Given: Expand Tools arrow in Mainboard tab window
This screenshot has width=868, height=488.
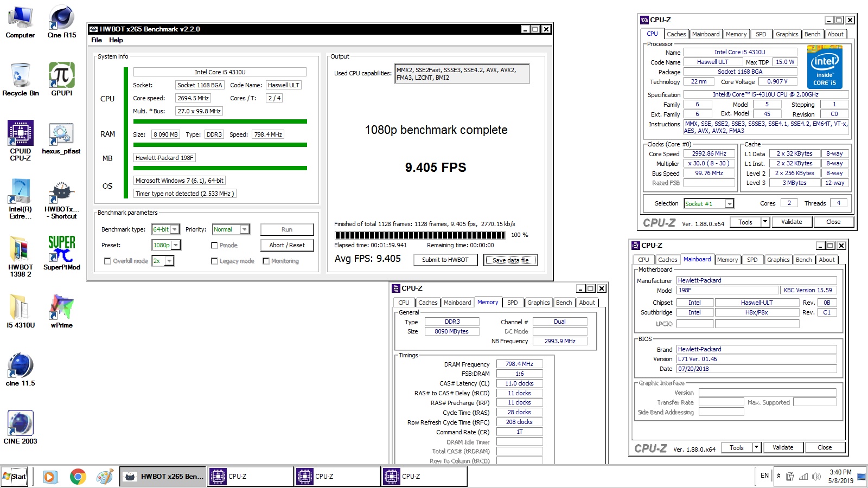Looking at the screenshot, I should click(x=756, y=447).
